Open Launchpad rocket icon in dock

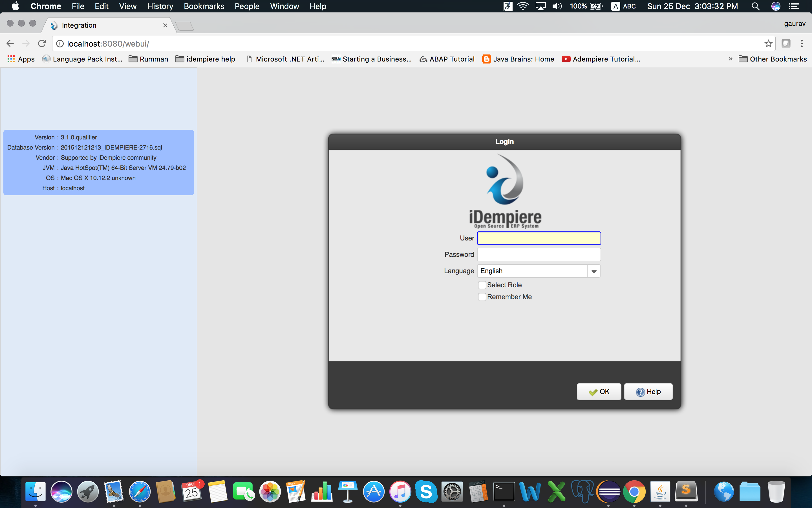88,492
